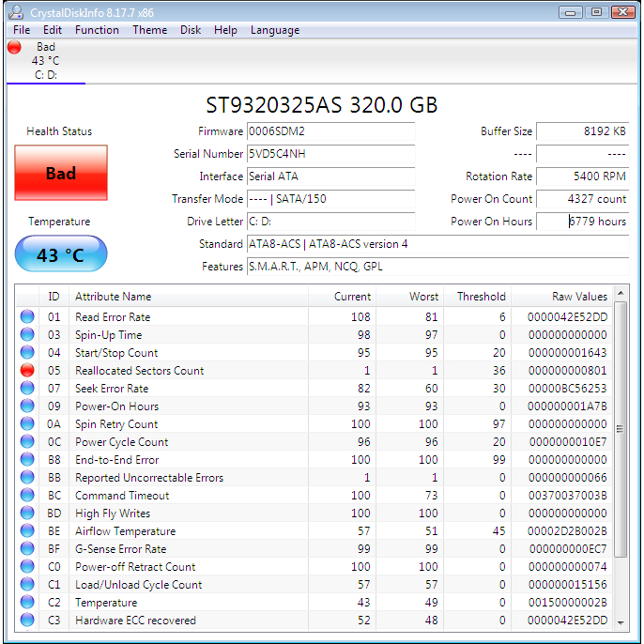Click the blue status dot for Airflow Temperature
This screenshot has height=644, width=644.
click(x=27, y=530)
